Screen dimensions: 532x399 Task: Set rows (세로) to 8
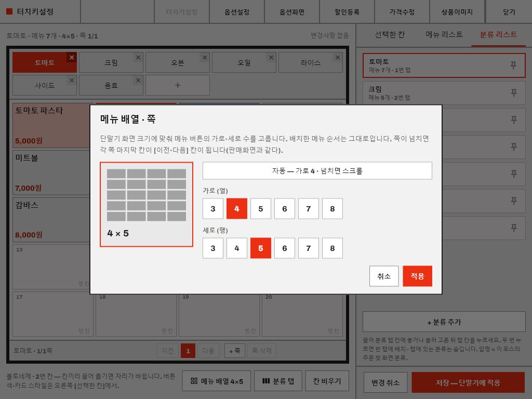pos(332,248)
